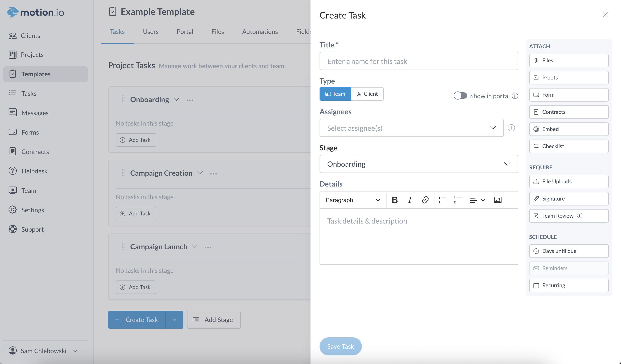Click the numbered list icon
This screenshot has height=364, width=621.
(x=458, y=200)
